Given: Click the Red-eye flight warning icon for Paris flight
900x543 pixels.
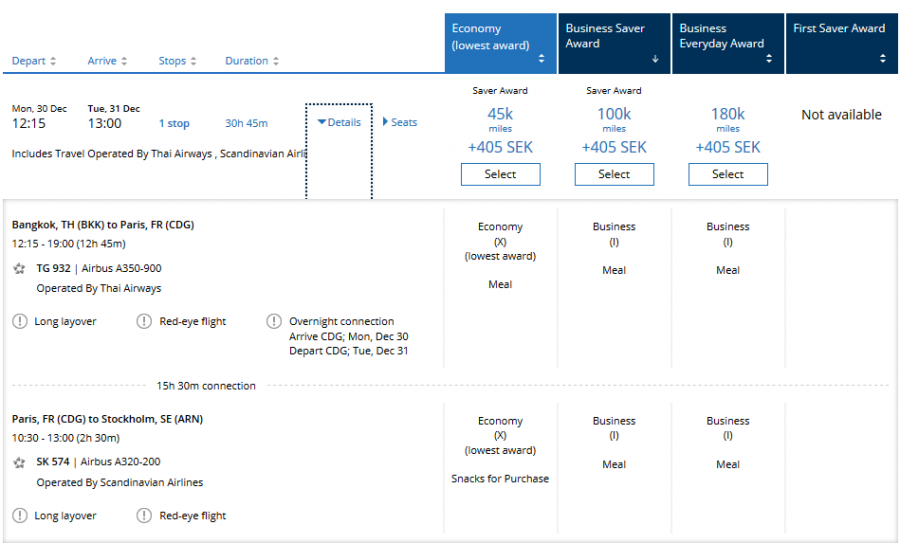Looking at the screenshot, I should click(x=144, y=516).
